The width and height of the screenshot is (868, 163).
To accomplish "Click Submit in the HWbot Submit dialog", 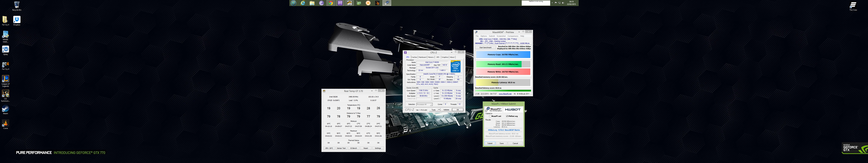I will tap(490, 143).
